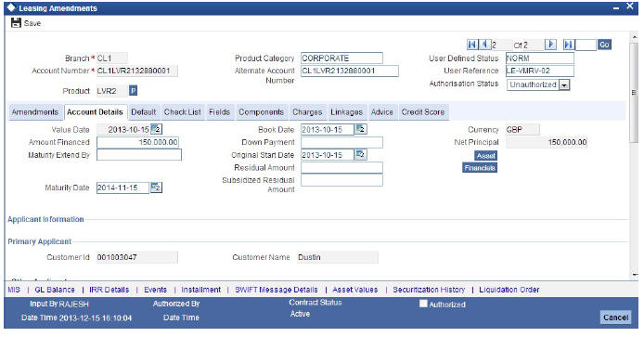Open SWIFT Message Details link
Image resolution: width=644 pixels, height=337 pixels.
(277, 290)
